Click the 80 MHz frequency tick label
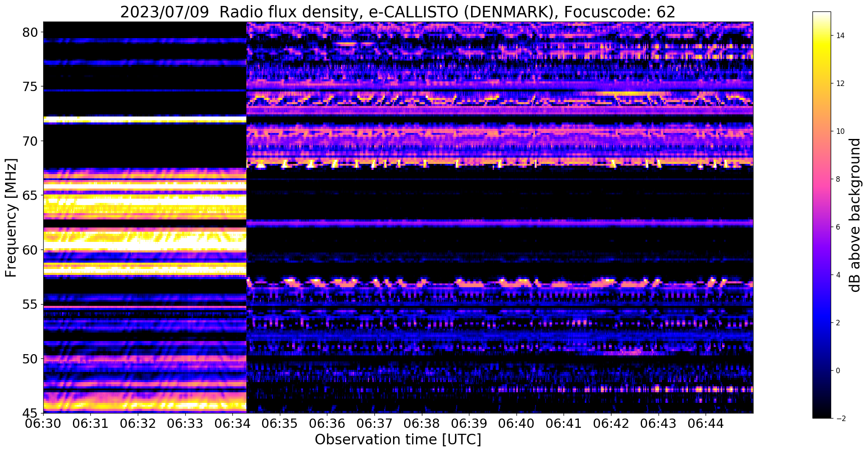 (x=30, y=32)
